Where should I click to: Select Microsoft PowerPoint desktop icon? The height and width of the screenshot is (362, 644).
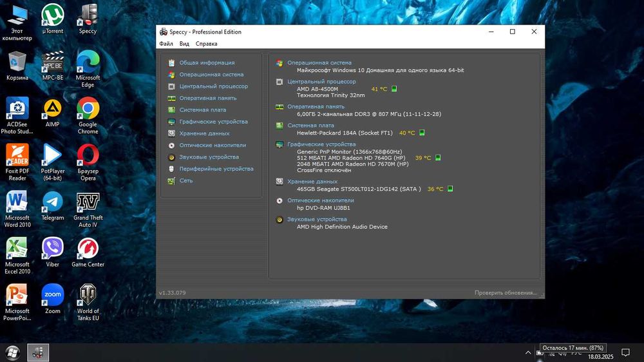(17, 303)
